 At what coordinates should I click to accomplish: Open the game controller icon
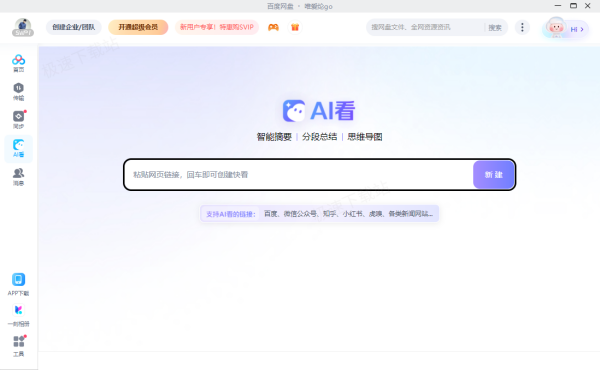[273, 27]
